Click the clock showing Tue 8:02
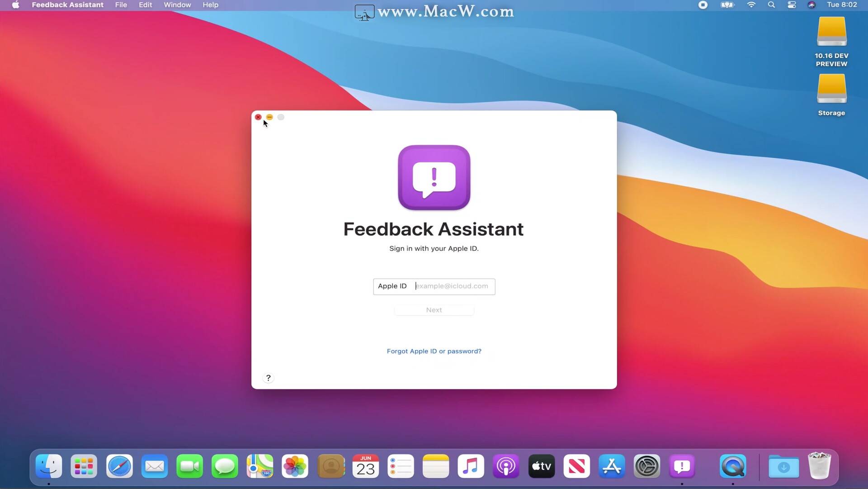 pos(842,5)
